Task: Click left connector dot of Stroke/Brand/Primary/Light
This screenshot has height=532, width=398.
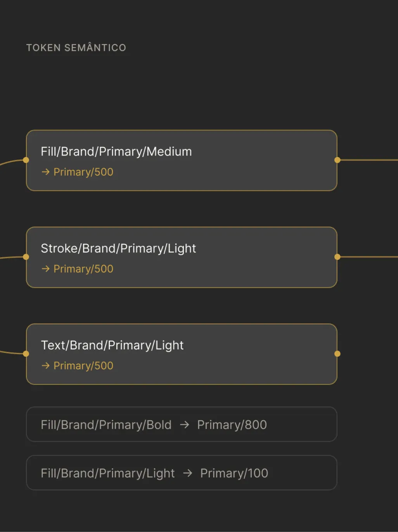Action: [x=26, y=257]
